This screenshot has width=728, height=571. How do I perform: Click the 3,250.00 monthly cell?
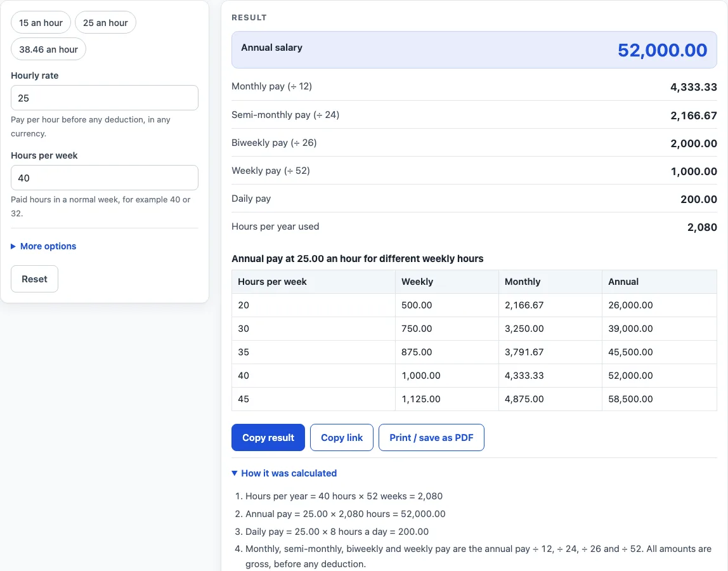coord(550,329)
